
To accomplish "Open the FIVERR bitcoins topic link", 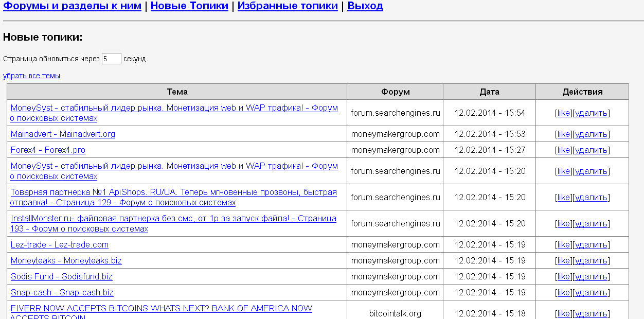I will click(161, 308).
